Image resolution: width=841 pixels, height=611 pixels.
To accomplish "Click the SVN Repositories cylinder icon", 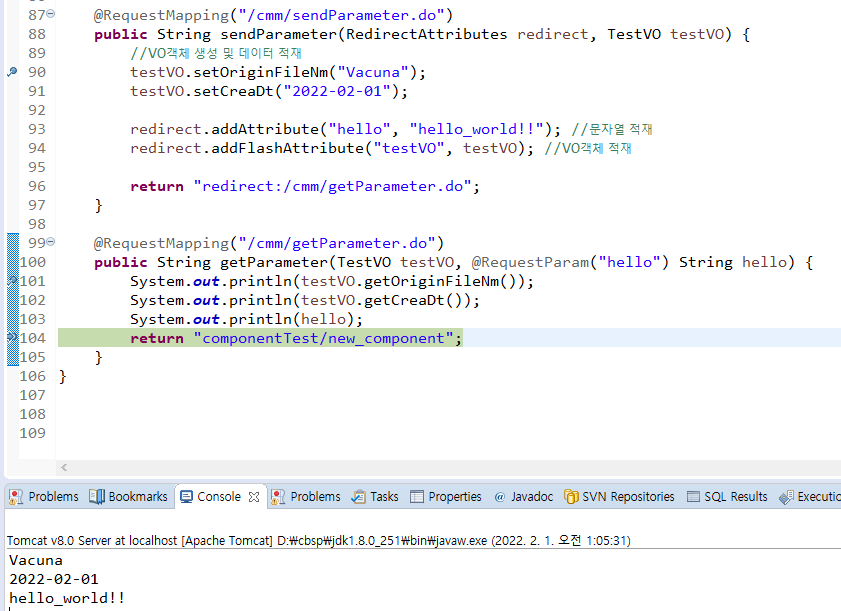I will tap(571, 497).
